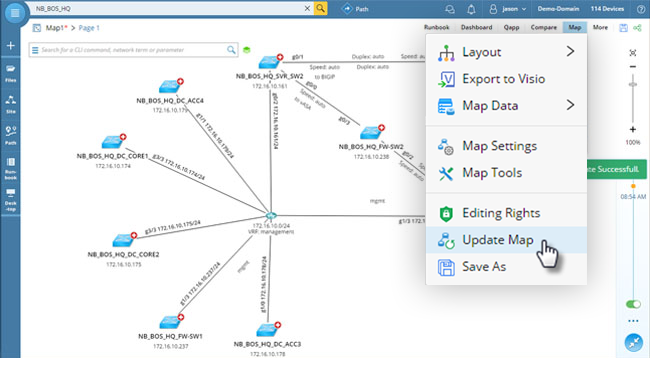This screenshot has width=650, height=380.
Task: Click the Demo-Domain label
Action: pyautogui.click(x=558, y=9)
